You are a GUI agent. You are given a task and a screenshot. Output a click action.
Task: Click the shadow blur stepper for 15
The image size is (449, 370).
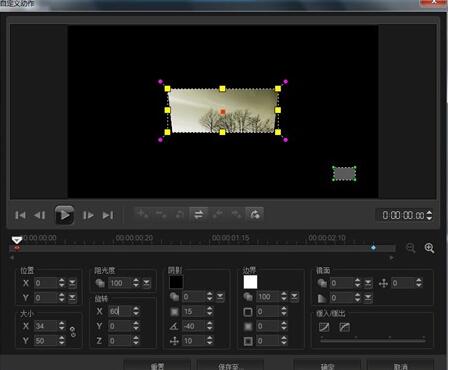coord(209,311)
